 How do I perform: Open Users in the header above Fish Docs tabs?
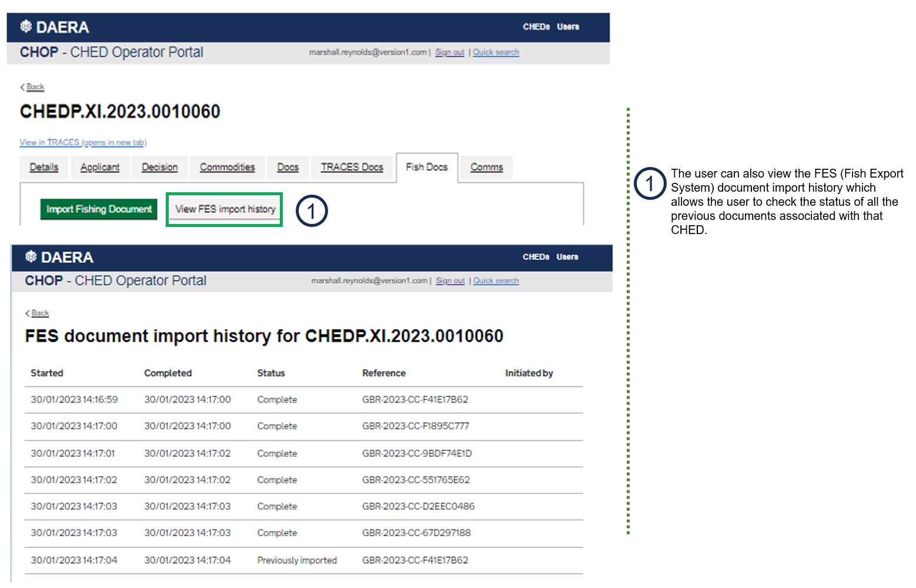568,26
